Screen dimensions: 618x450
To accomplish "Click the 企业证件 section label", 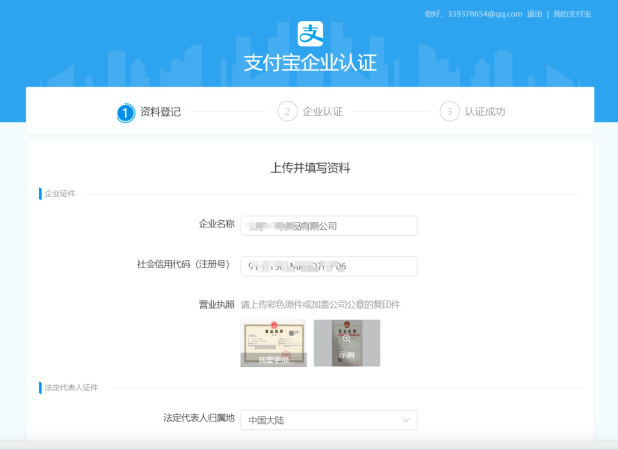I will point(60,193).
